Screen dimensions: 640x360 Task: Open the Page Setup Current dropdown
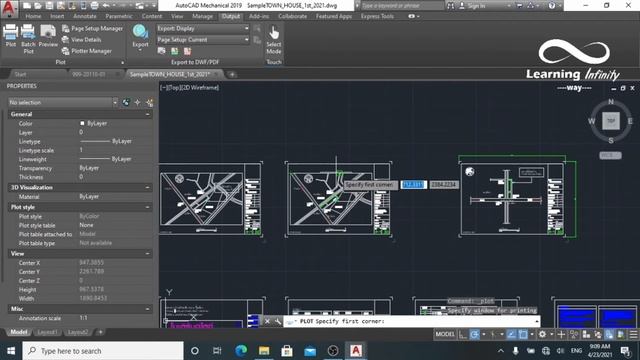coord(203,40)
